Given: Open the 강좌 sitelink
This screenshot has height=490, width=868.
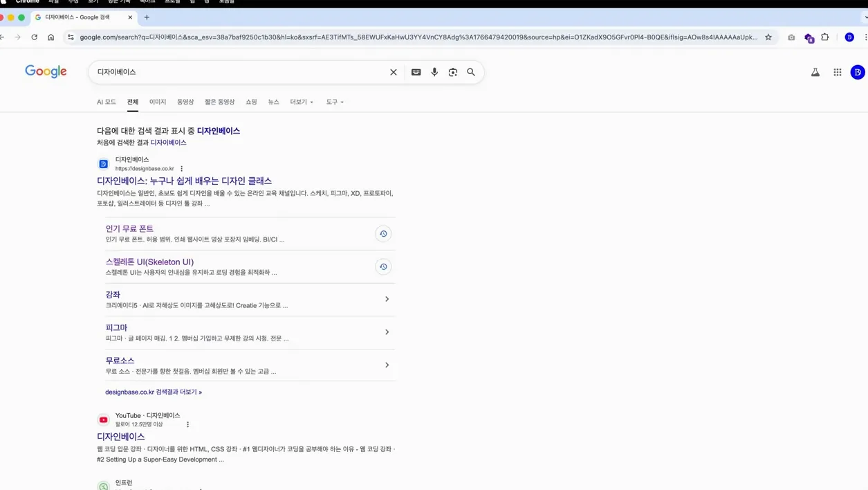Looking at the screenshot, I should pos(113,295).
